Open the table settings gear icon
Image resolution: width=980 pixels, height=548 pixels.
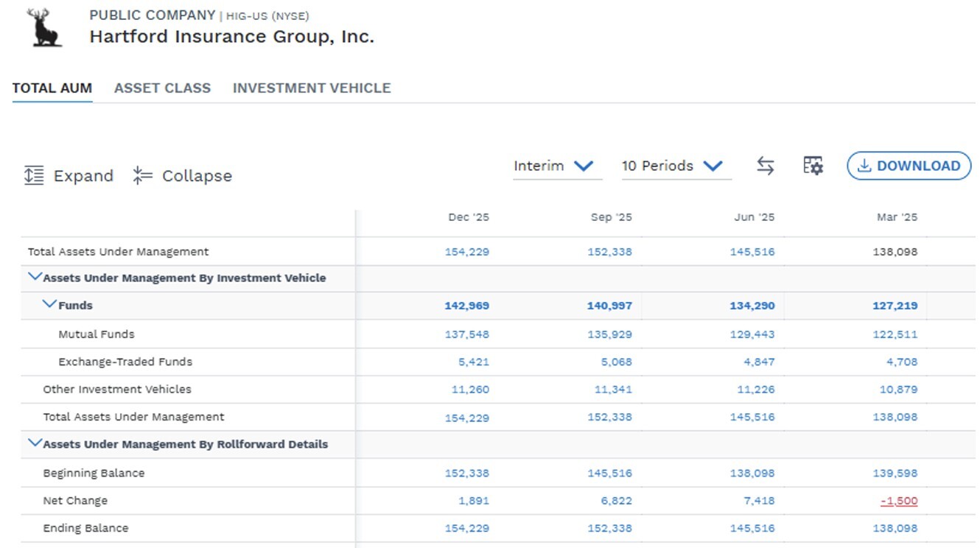[813, 166]
